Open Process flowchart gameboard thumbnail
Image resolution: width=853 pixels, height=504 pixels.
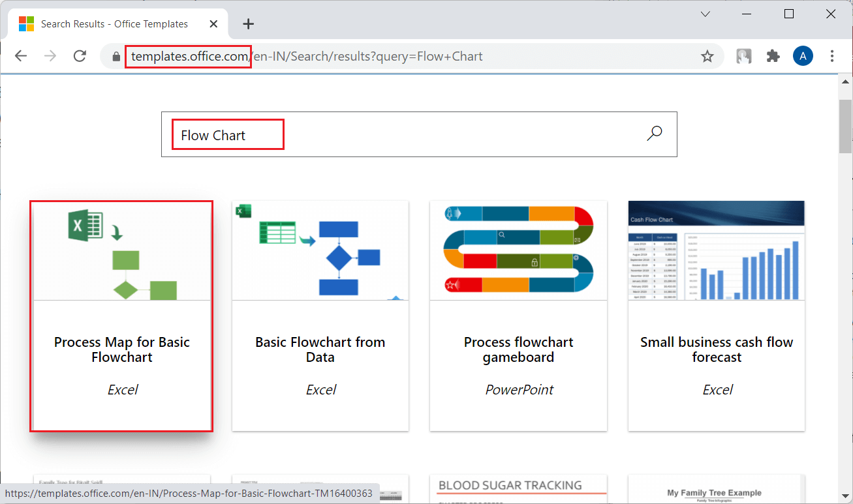point(519,250)
